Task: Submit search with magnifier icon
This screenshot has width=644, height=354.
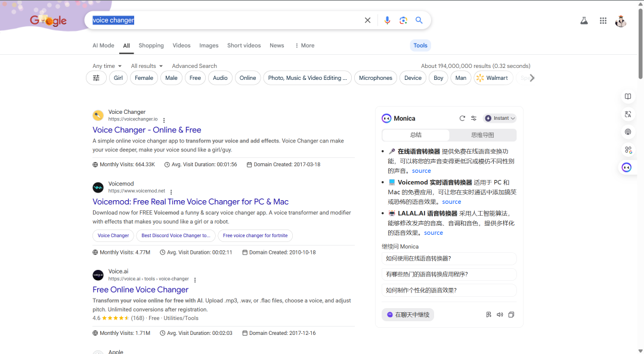Action: point(419,20)
